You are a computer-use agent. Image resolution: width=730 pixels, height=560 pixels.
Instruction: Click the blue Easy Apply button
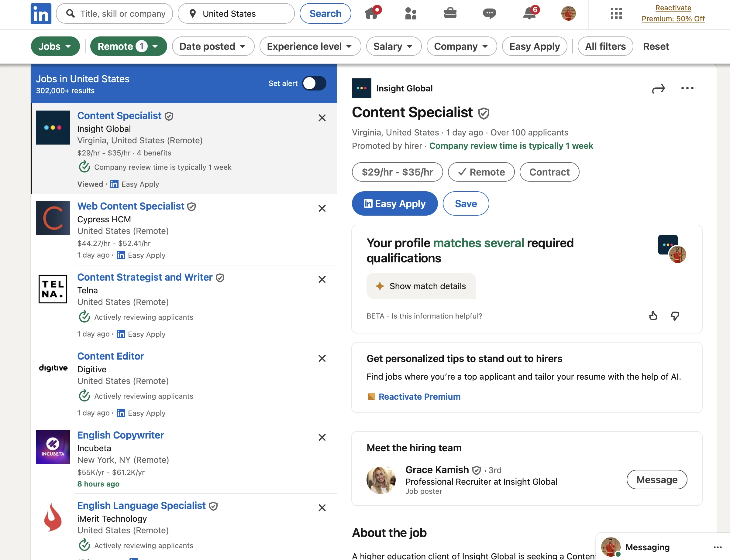(394, 204)
